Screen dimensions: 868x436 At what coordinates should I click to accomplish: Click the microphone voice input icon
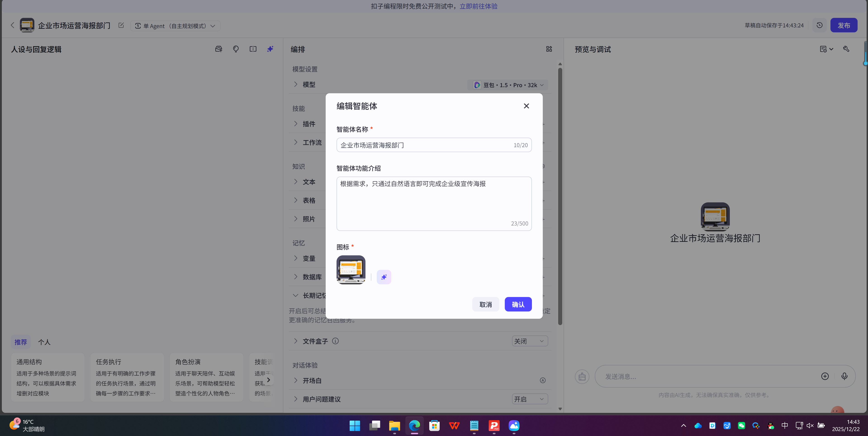(844, 376)
